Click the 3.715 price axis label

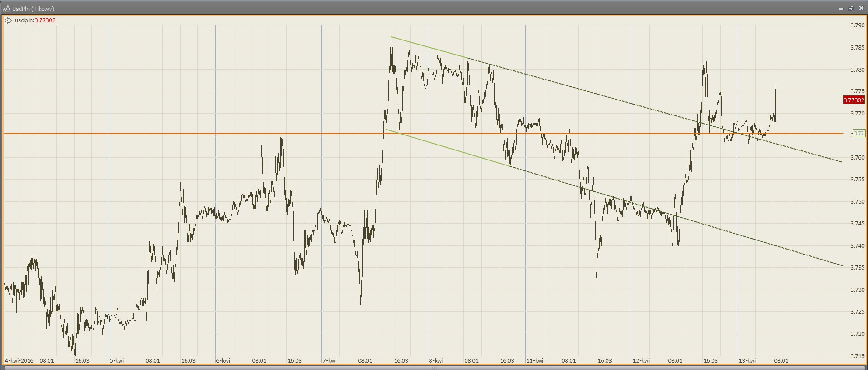tap(857, 356)
